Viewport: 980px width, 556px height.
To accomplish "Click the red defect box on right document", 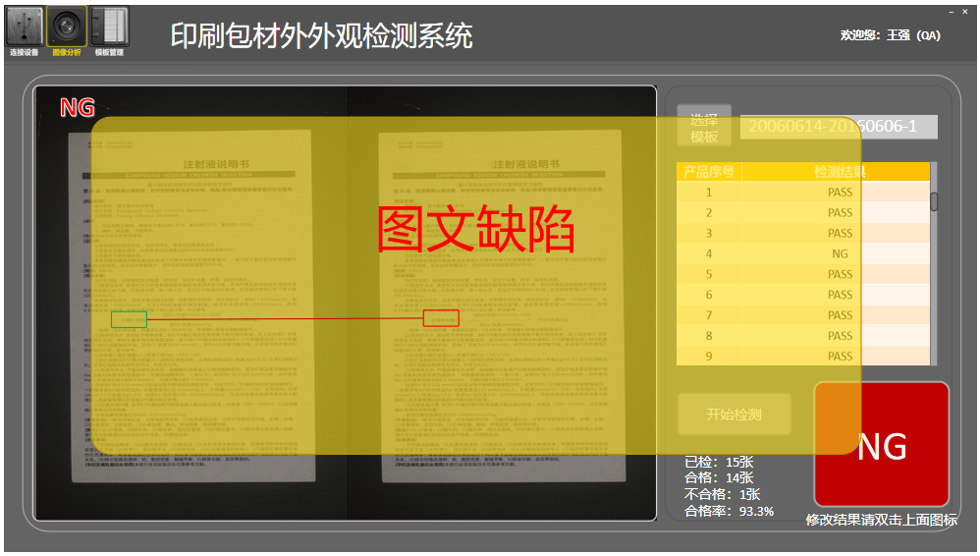I will (441, 318).
